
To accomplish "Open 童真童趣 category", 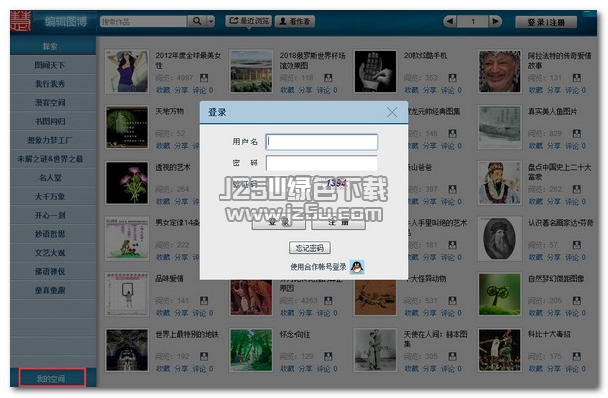I will tap(53, 290).
